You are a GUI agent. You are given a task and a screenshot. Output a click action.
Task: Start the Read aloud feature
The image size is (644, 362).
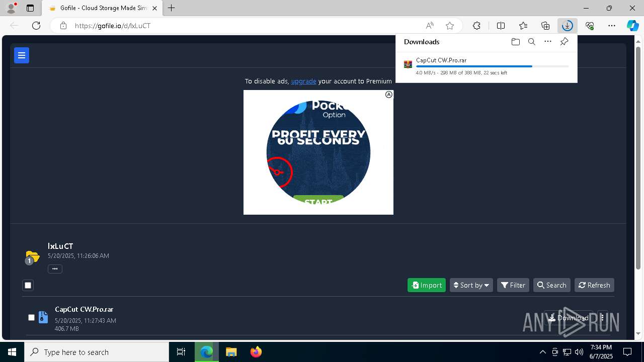point(430,26)
